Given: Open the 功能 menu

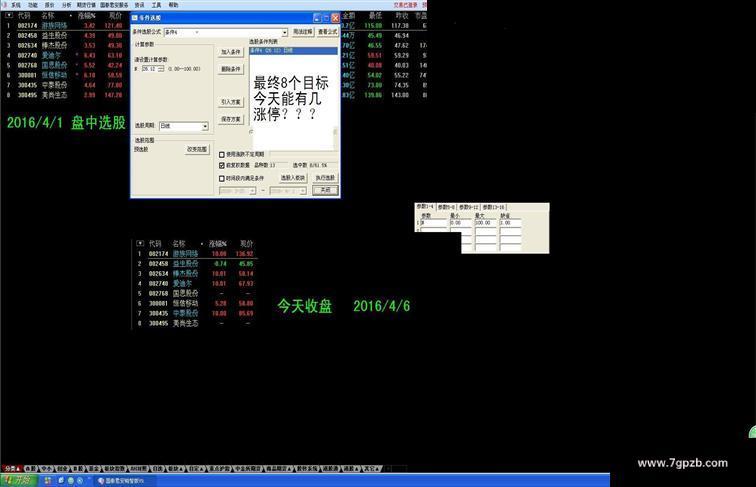Looking at the screenshot, I should [33, 5].
